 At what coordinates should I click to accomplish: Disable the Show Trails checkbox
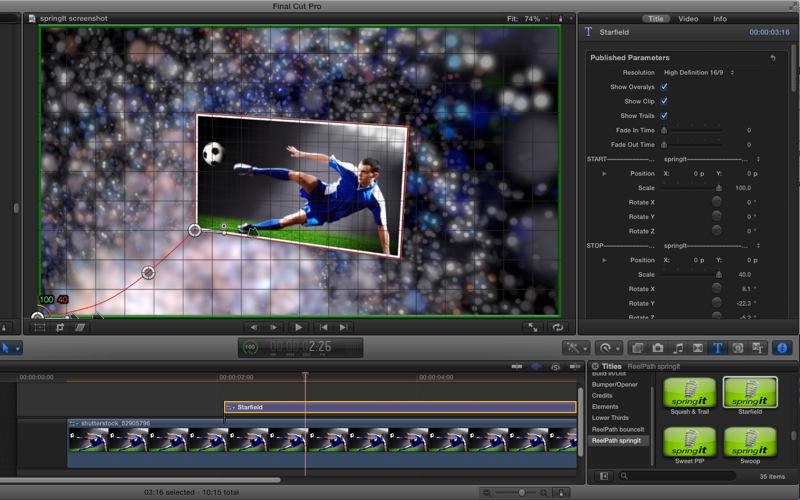point(664,116)
